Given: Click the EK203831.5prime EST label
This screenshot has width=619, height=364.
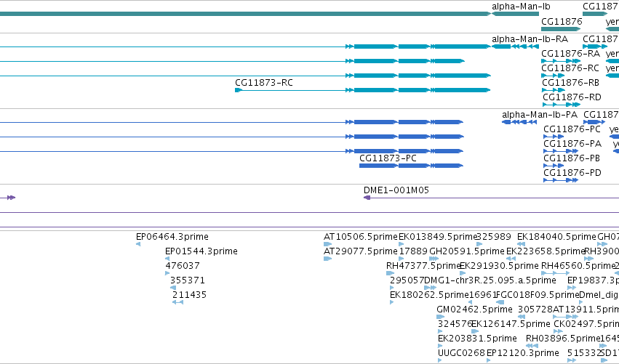Looking at the screenshot, I should pos(477,339).
